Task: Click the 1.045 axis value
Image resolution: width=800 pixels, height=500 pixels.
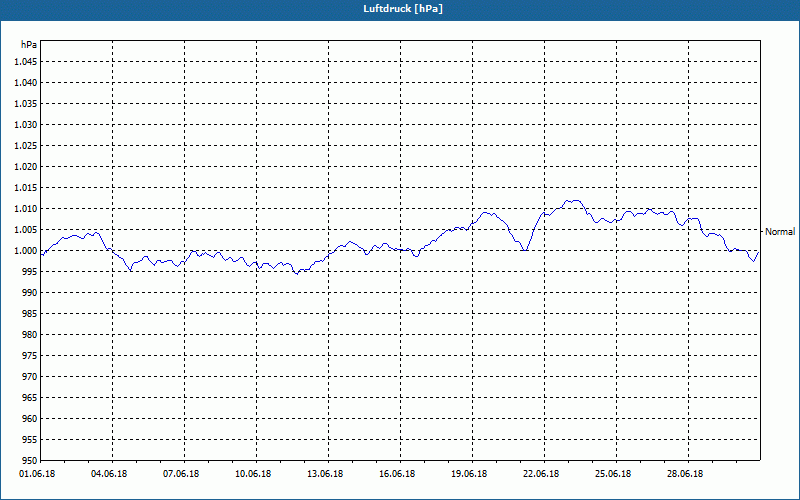Action: pyautogui.click(x=26, y=62)
